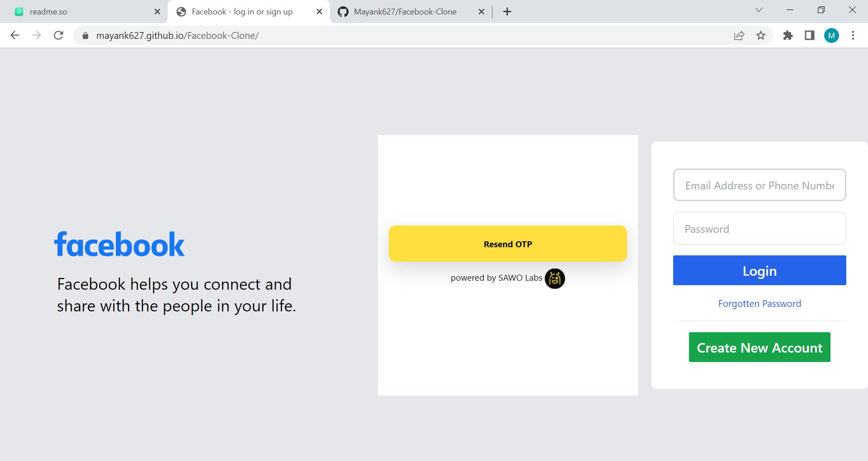Click the address bar URL
The width and height of the screenshot is (868, 461).
[x=177, y=36]
